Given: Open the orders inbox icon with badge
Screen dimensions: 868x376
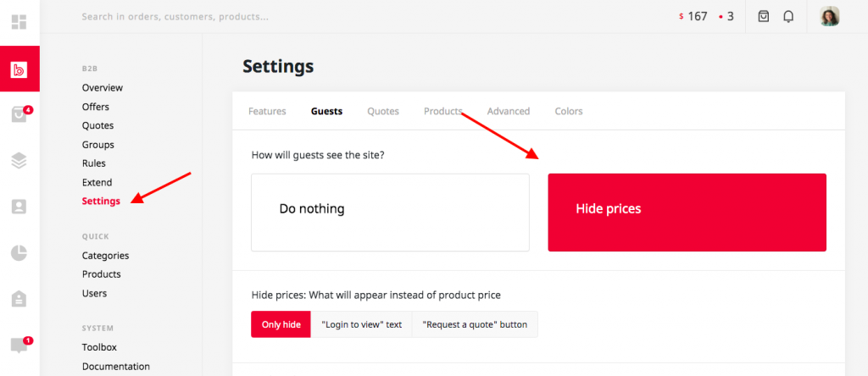Looking at the screenshot, I should tap(19, 114).
